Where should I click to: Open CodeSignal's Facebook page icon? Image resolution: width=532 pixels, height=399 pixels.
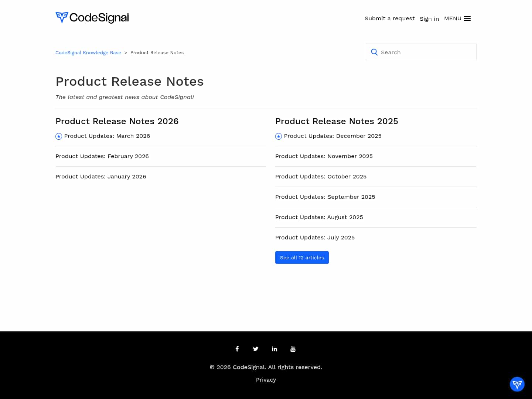(x=237, y=349)
